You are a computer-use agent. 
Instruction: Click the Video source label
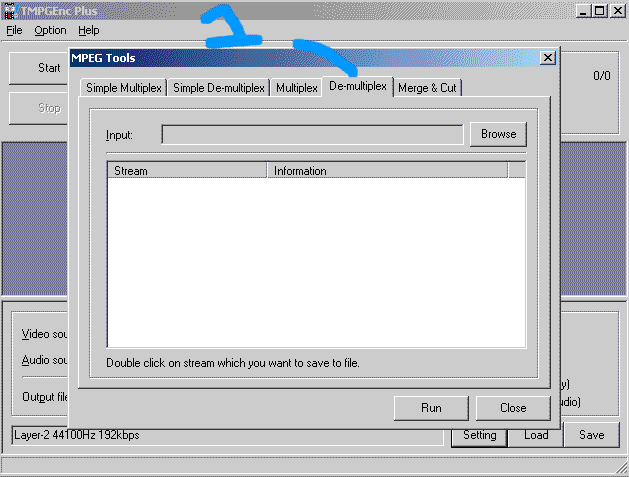44,334
